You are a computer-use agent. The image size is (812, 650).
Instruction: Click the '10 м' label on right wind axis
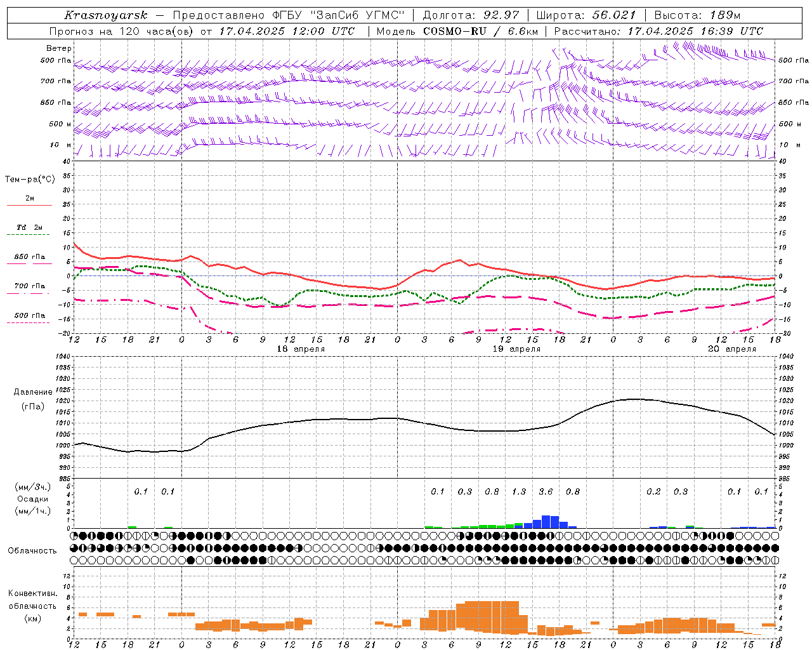[790, 145]
